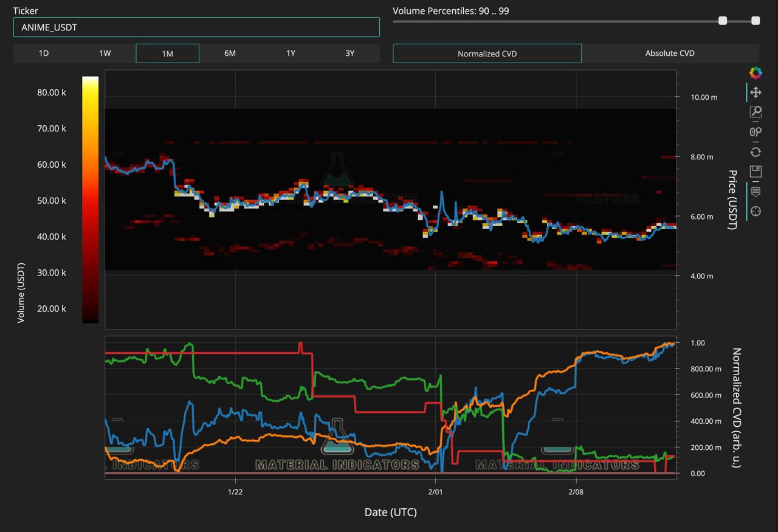
Task: Set time range to 1Y
Action: [291, 54]
